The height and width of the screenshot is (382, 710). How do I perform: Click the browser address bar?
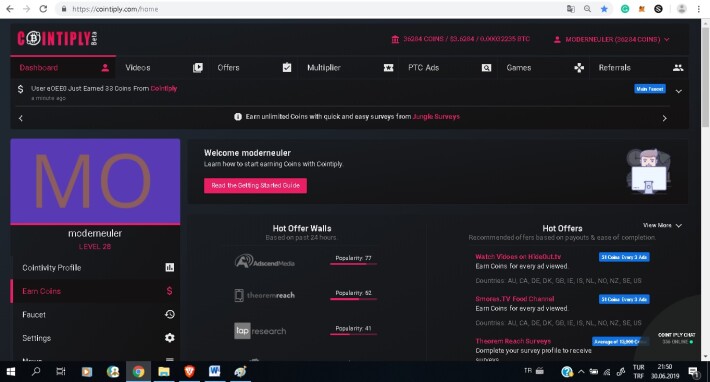tap(312, 9)
